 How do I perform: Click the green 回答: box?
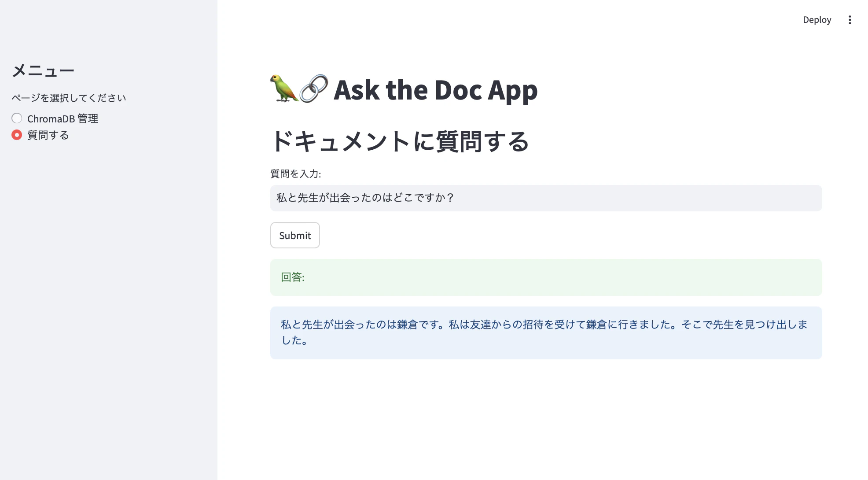tap(546, 277)
